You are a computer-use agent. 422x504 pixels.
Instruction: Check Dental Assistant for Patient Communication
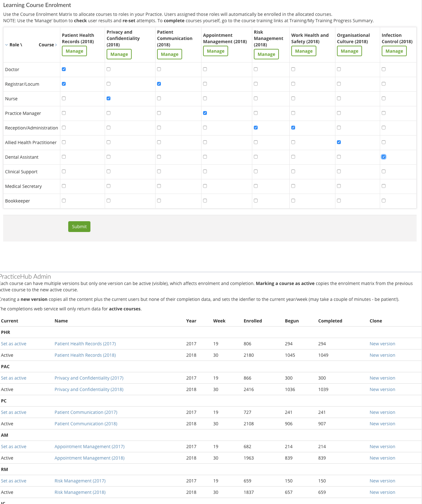click(x=159, y=157)
